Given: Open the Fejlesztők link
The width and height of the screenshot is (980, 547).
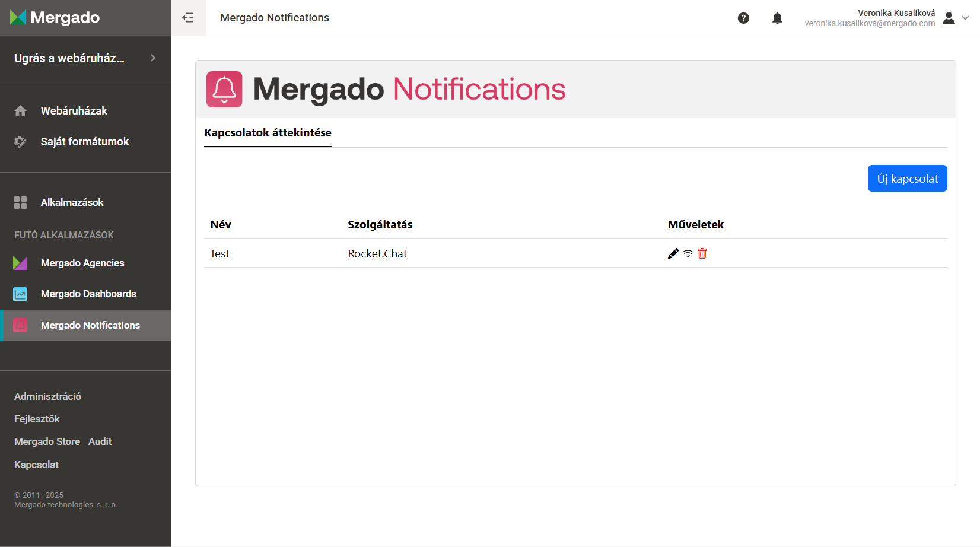Looking at the screenshot, I should [x=37, y=419].
